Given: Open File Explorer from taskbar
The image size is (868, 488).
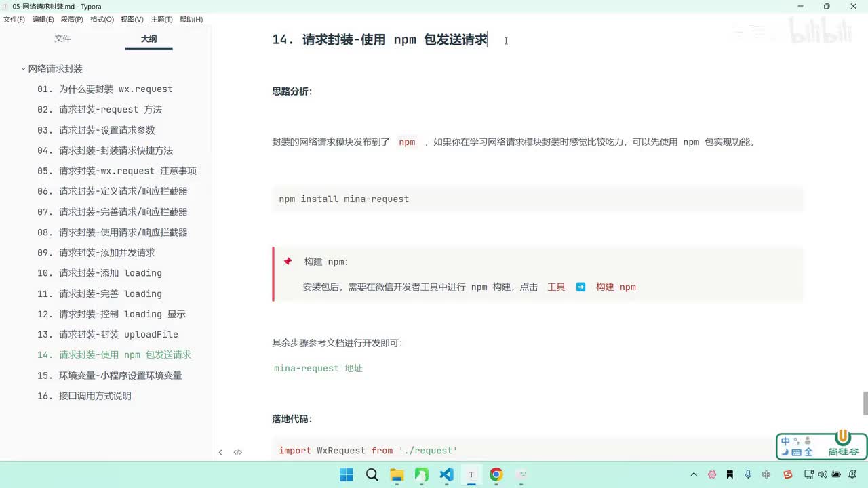Looking at the screenshot, I should tap(397, 474).
